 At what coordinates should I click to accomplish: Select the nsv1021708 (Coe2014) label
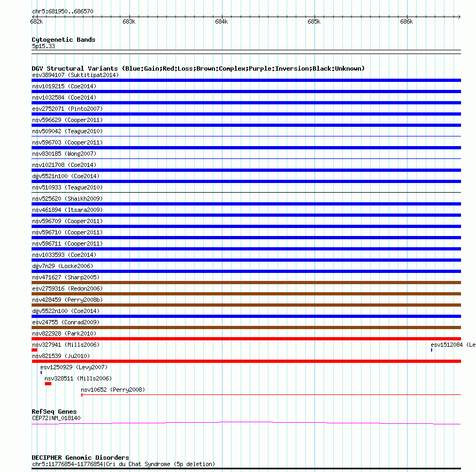(64, 165)
